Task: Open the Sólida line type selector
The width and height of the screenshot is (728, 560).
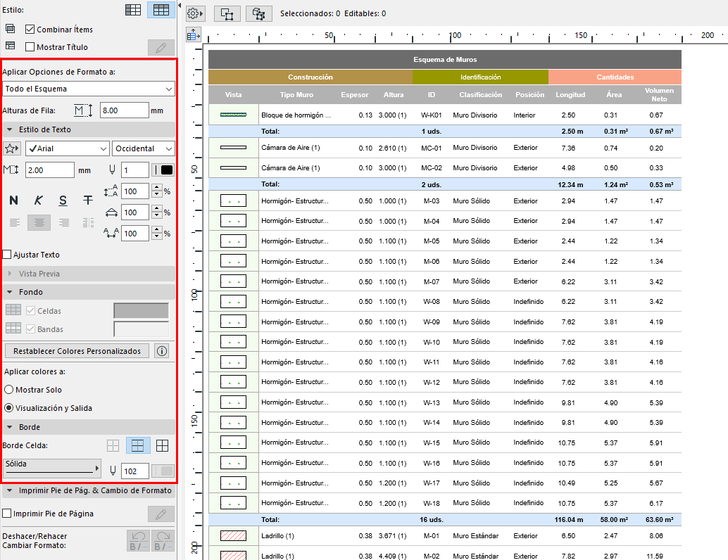Action: (x=51, y=467)
